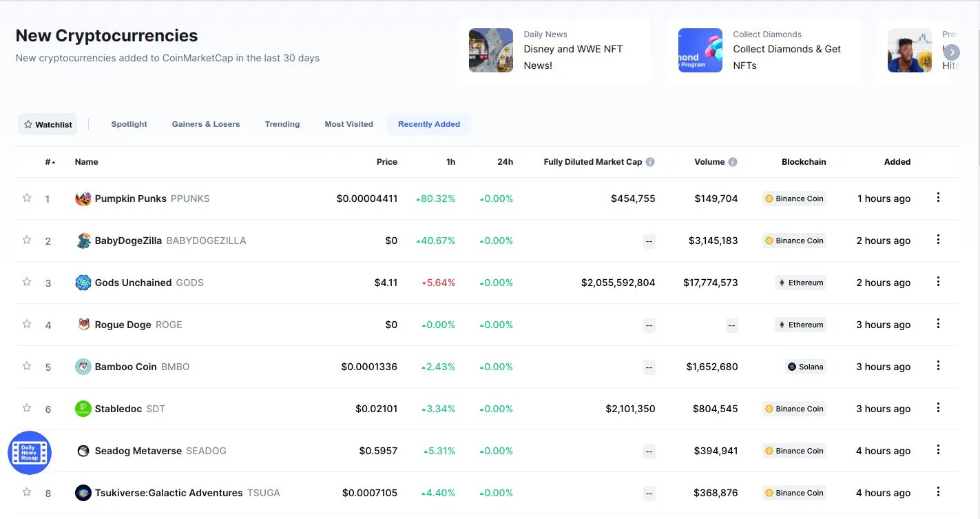Star Tsukiverse:Galactic Adventures for the watchlist
Screen dimensions: 980x519
27,492
